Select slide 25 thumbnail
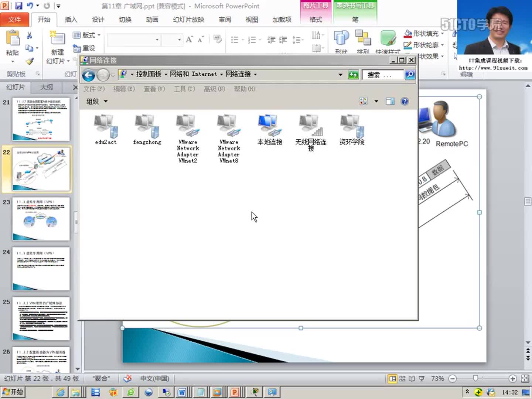The width and height of the screenshot is (532, 399). pyautogui.click(x=41, y=318)
